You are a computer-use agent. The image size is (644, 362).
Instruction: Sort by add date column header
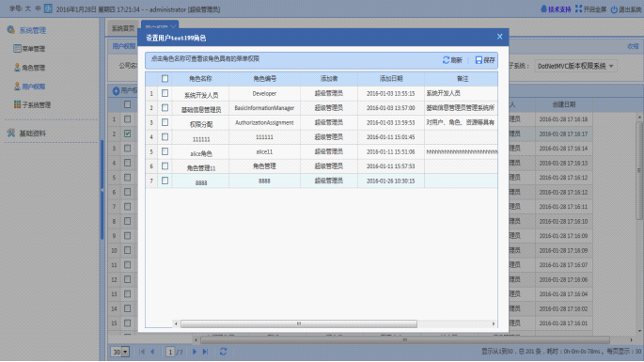point(390,78)
